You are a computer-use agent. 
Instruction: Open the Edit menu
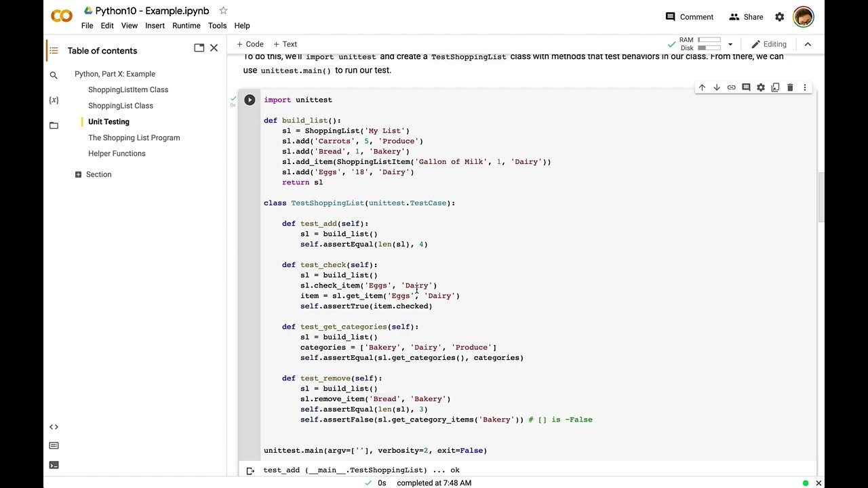coord(107,26)
